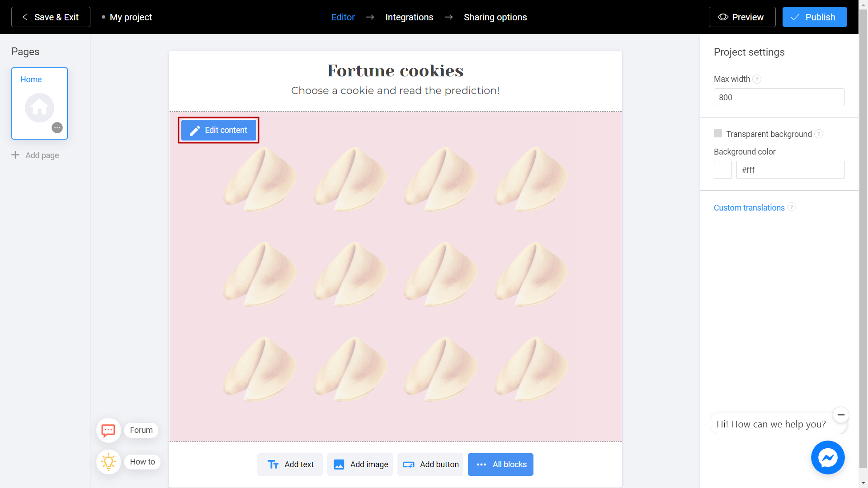868x488 pixels.
Task: Open All blocks via the dots icon
Action: (482, 465)
